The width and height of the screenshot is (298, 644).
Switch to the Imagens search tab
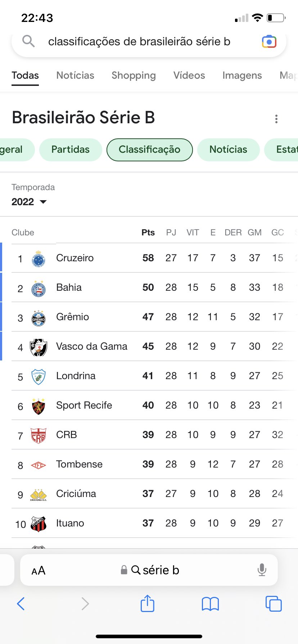[x=242, y=75]
